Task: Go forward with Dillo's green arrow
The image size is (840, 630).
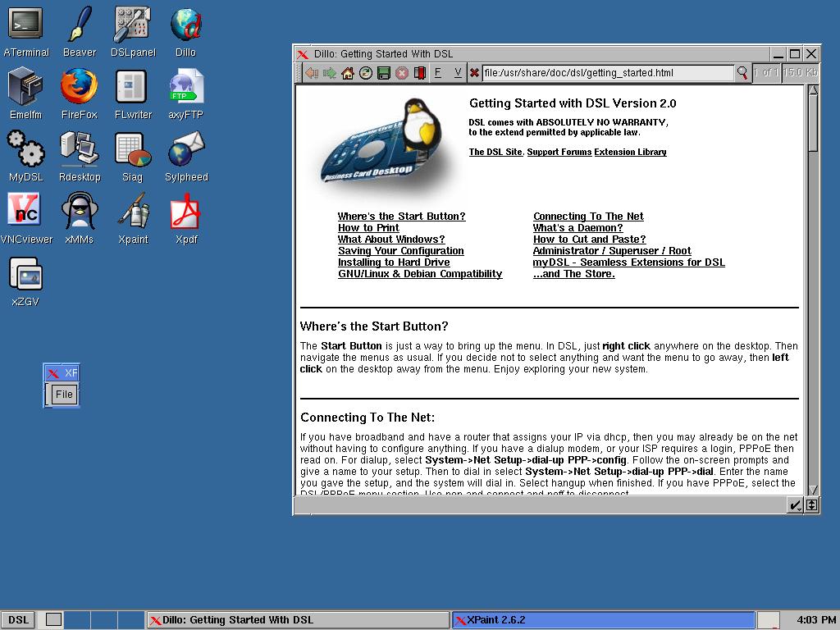Action: [x=330, y=73]
